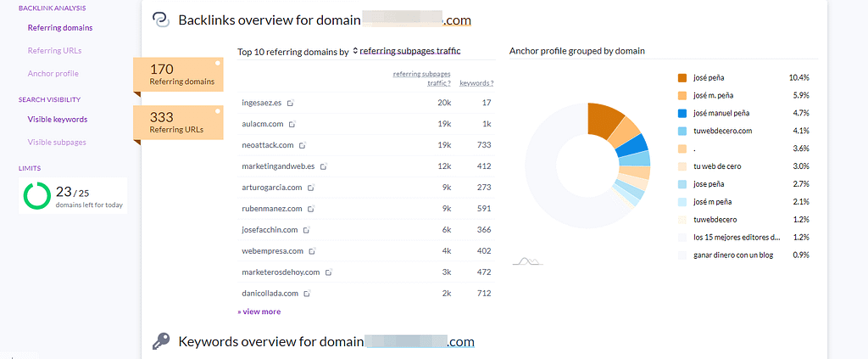Click the green limits ring indicator
The height and width of the screenshot is (359, 868).
tap(37, 195)
